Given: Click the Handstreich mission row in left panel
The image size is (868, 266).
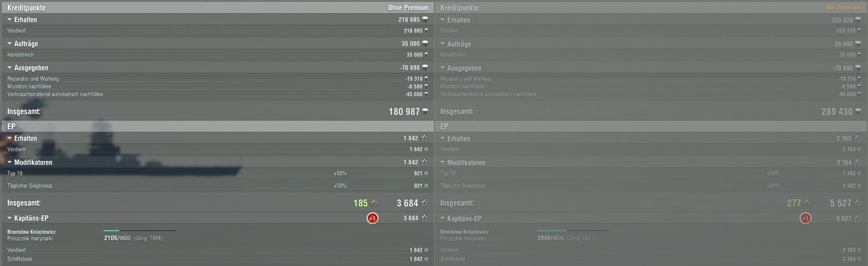Looking at the screenshot, I should tap(218, 55).
